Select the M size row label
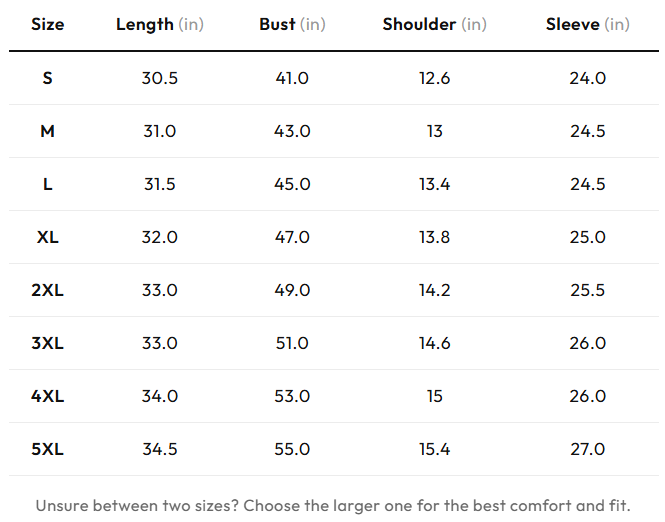The width and height of the screenshot is (665, 522). coord(48,131)
